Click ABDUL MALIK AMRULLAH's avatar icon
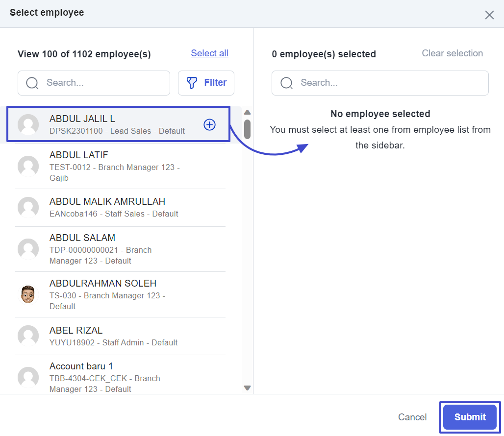504x436 pixels. (28, 207)
